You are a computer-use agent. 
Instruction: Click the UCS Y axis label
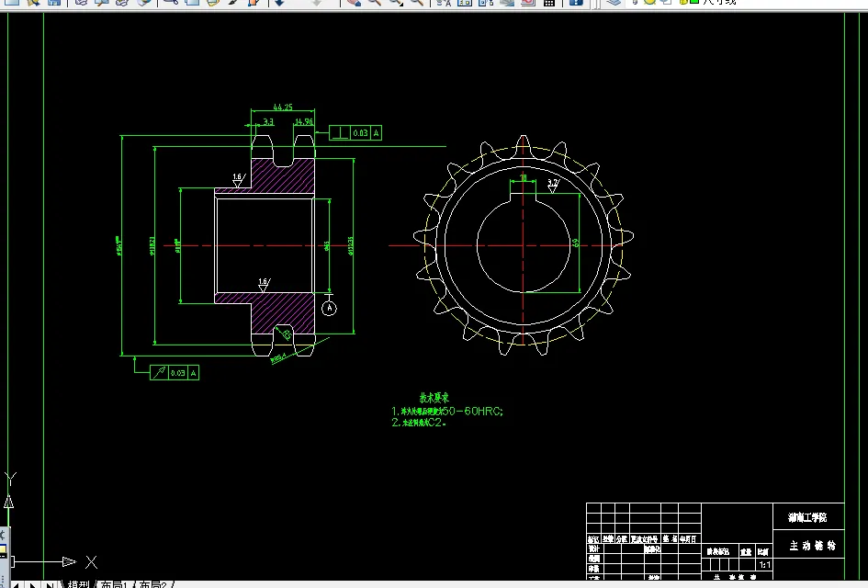[x=10, y=479]
